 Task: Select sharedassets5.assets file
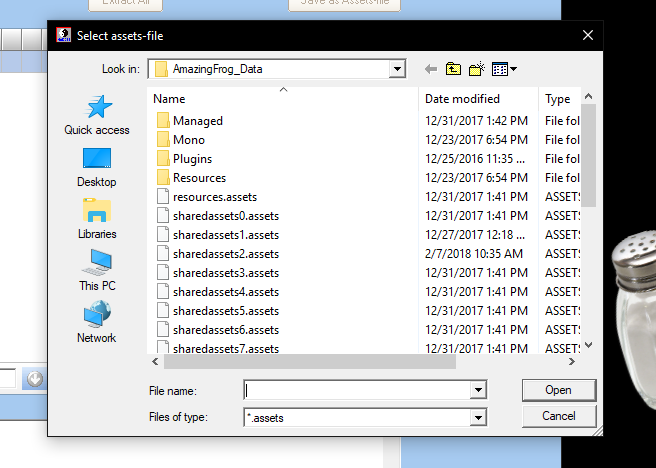pyautogui.click(x=226, y=311)
